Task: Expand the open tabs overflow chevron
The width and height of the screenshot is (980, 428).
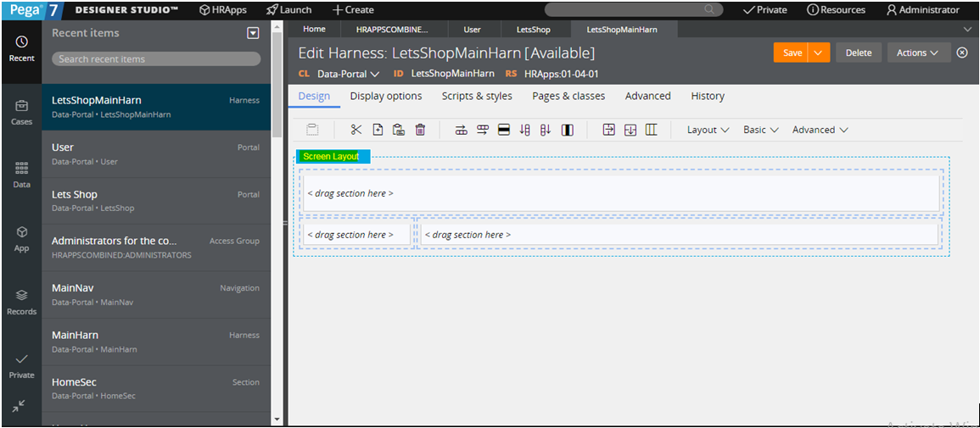Action: (968, 29)
